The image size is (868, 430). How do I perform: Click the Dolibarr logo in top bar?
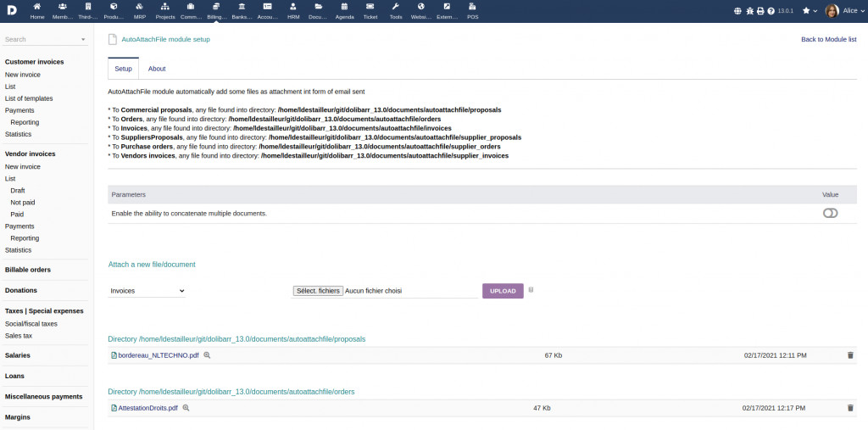coord(12,10)
